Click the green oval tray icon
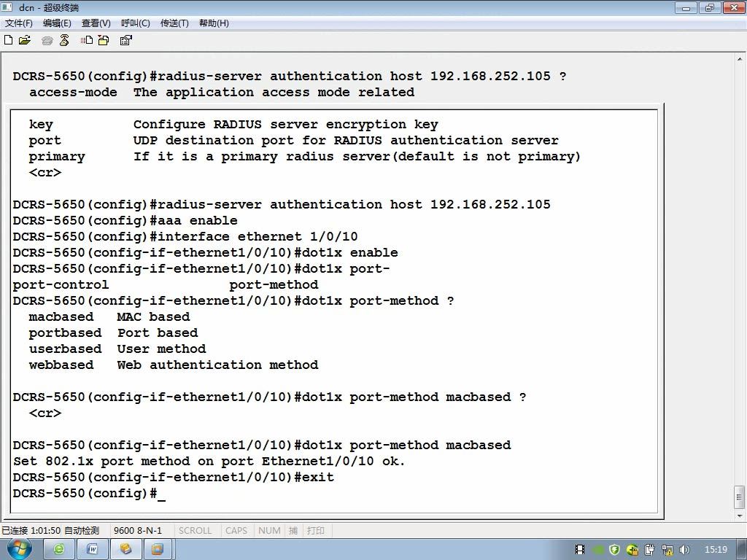Image resolution: width=747 pixels, height=560 pixels. tap(598, 550)
